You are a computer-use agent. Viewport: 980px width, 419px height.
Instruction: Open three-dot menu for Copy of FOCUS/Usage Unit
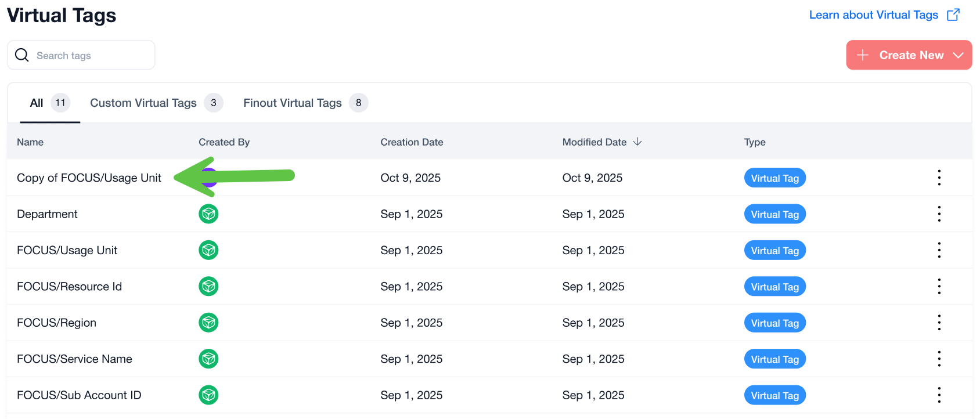click(939, 178)
